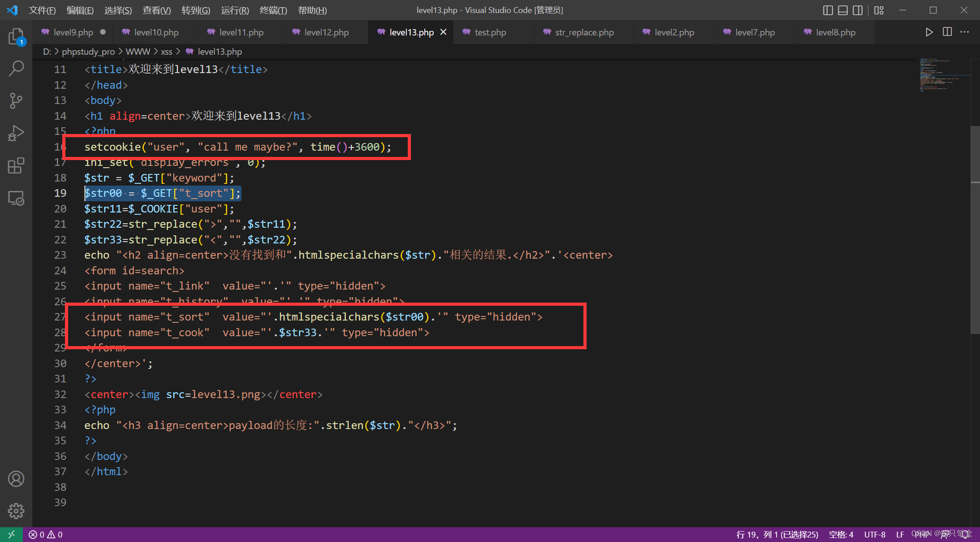Switch to the level12.php tab
Viewport: 980px width, 542px height.
pyautogui.click(x=326, y=32)
